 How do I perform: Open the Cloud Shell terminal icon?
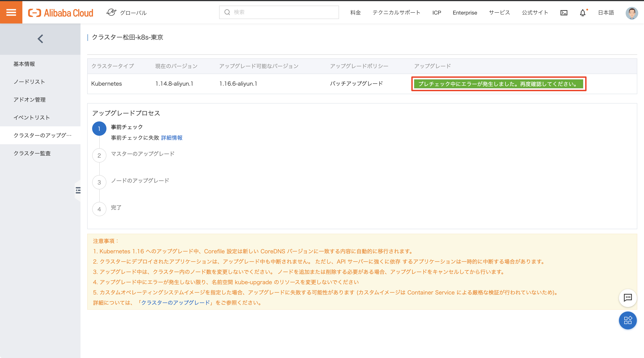564,13
